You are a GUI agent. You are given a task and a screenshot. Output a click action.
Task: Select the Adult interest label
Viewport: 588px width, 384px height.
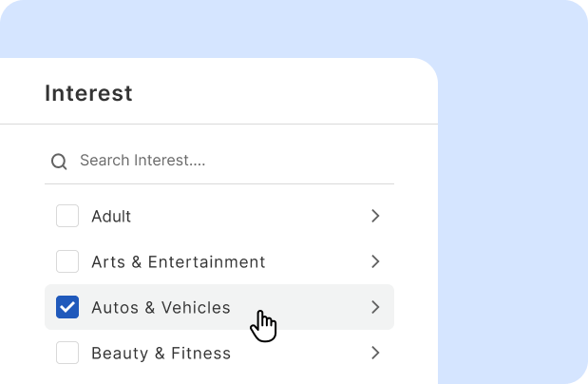[111, 217]
